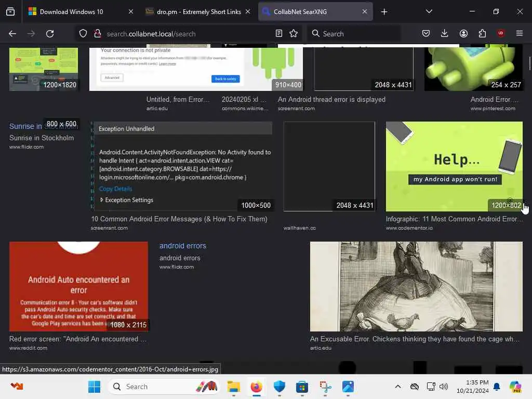
Task: Select the CollabNet SearXNG tab
Action: [315, 11]
